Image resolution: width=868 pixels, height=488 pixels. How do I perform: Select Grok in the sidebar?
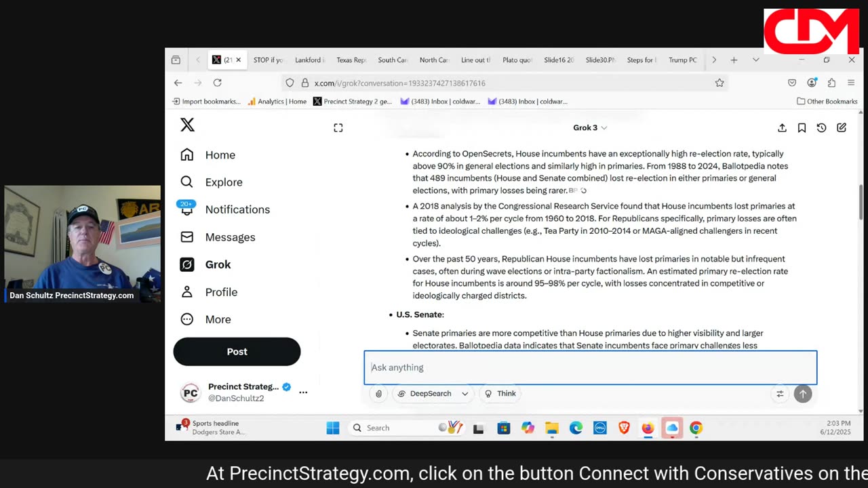[205, 264]
